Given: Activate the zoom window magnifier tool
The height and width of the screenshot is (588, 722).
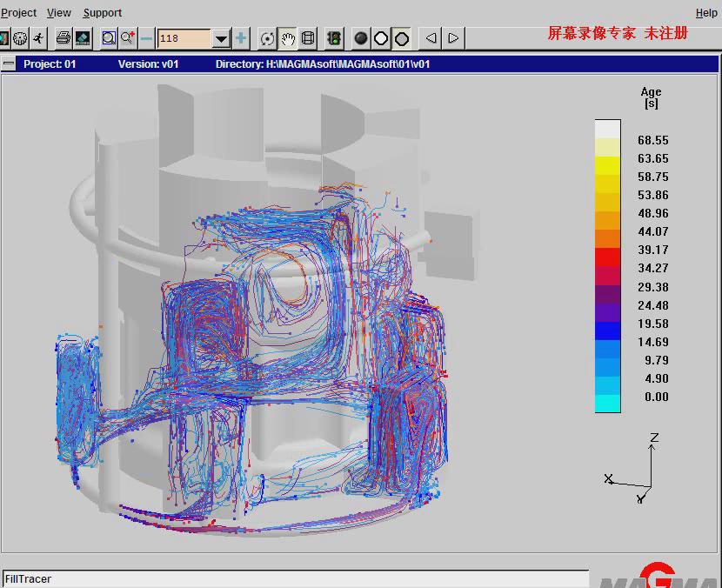Looking at the screenshot, I should [x=108, y=38].
